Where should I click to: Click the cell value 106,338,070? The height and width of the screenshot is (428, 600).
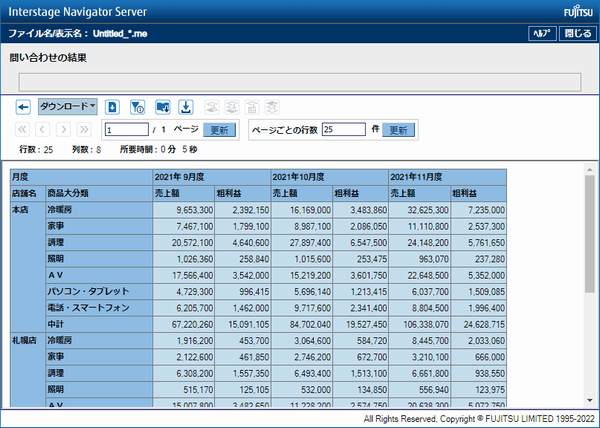[419, 324]
